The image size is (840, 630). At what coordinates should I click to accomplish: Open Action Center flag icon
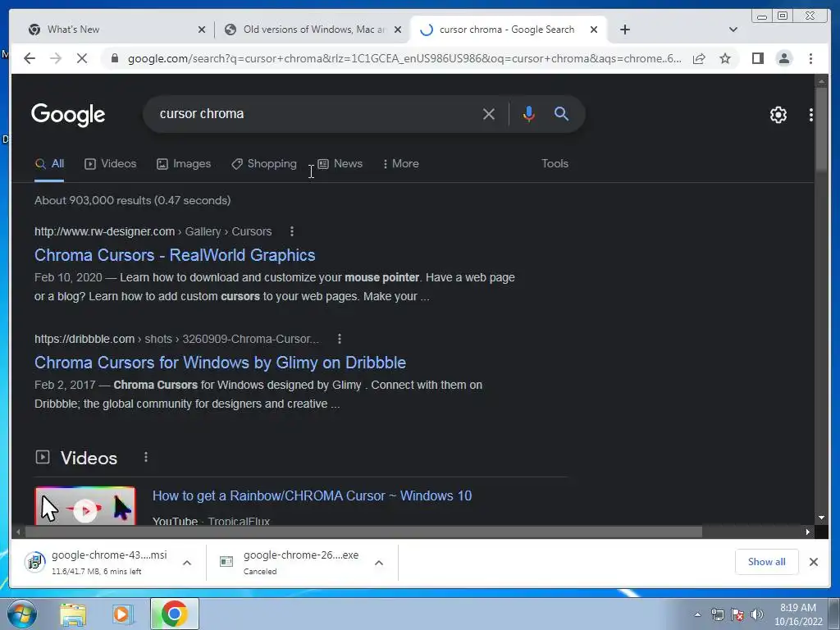[737, 614]
